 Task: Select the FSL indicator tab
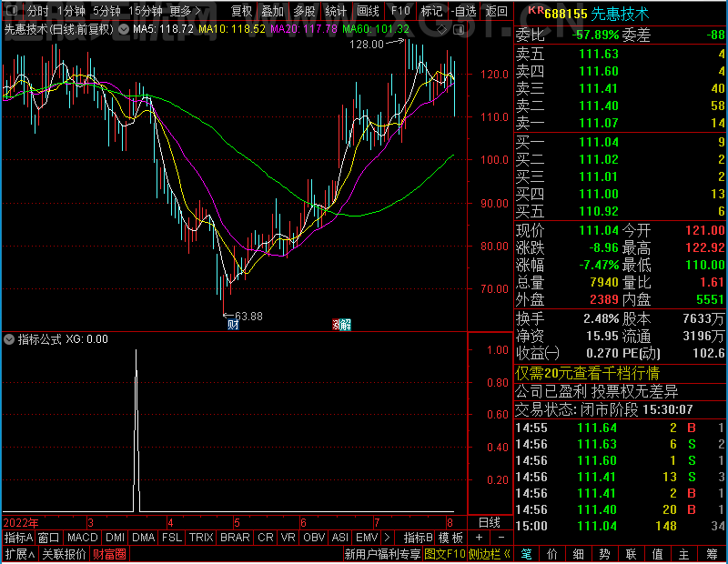(172, 538)
